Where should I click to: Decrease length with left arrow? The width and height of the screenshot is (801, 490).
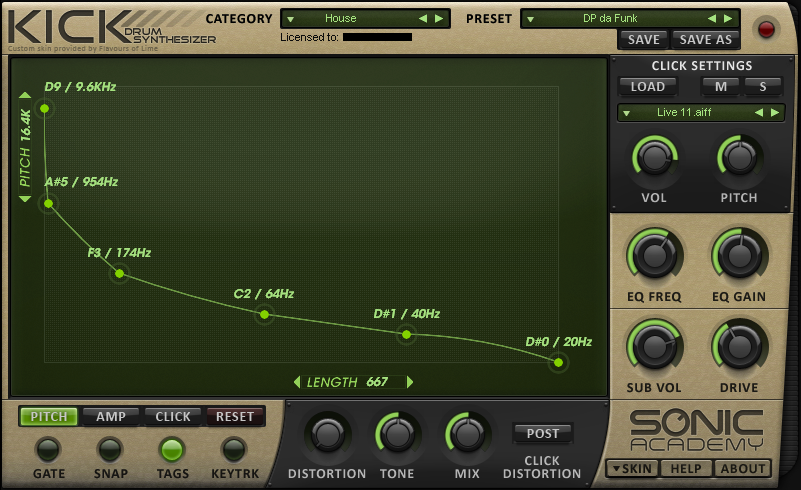[297, 382]
